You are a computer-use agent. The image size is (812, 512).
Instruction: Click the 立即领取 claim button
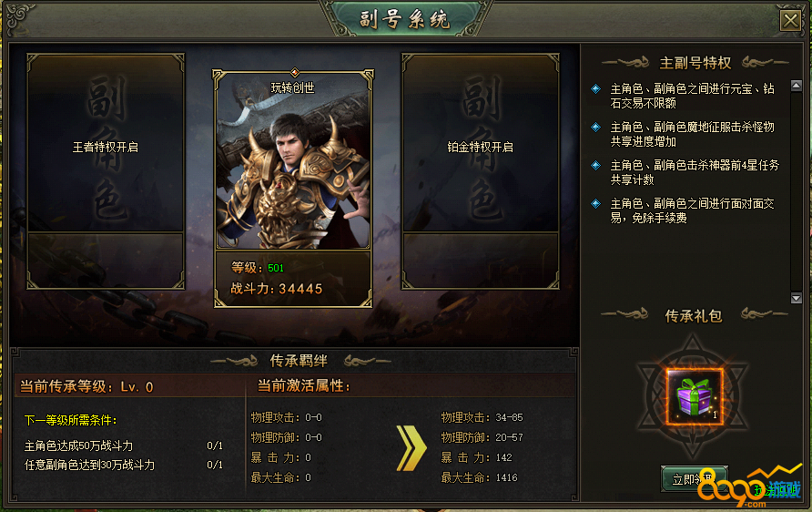[x=694, y=479]
